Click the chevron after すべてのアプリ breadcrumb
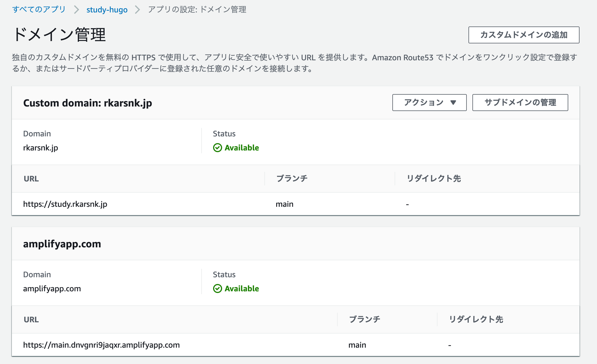 [x=76, y=10]
